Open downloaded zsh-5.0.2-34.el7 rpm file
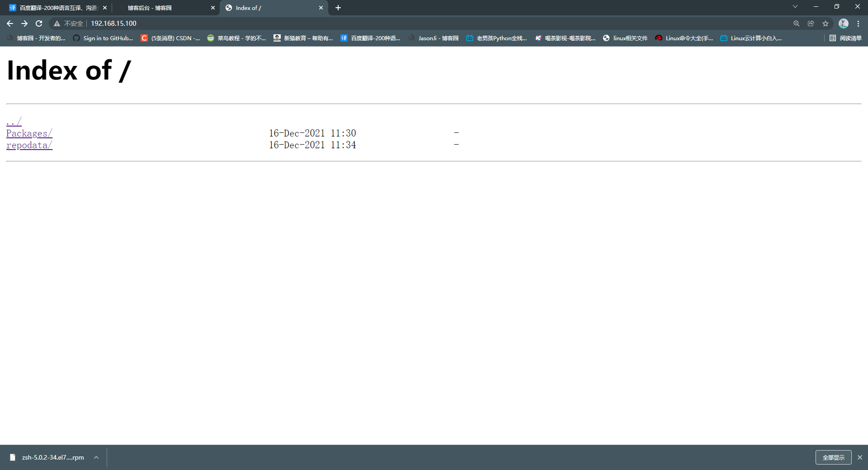868x470 pixels. (x=47, y=457)
